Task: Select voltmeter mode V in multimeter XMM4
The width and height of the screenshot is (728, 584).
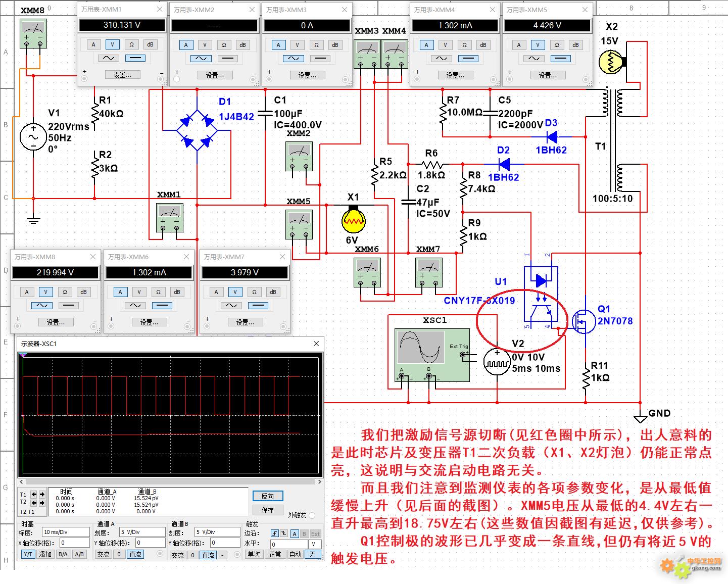Action: click(445, 45)
